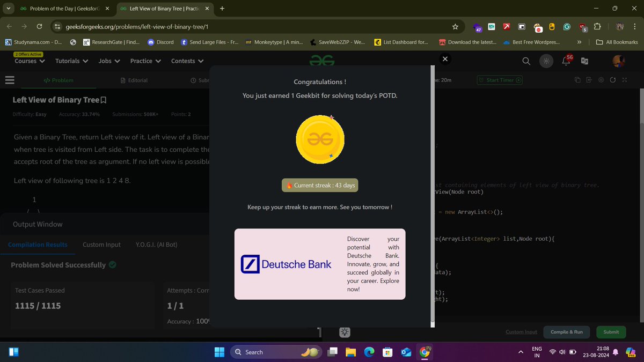Viewport: 644px width, 362px height.
Task: Open the Discord bookmark
Action: pyautogui.click(x=160, y=42)
